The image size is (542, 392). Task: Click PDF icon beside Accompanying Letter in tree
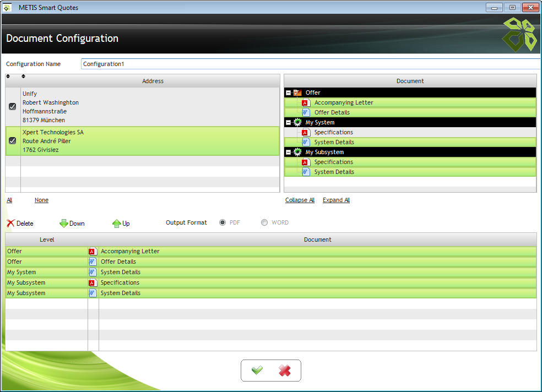tap(306, 102)
